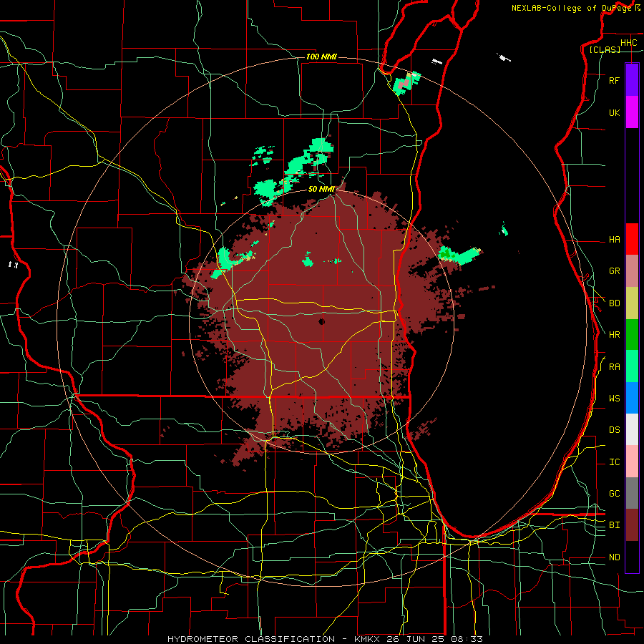The width and height of the screenshot is (644, 644).
Task: Pick the dark green HR legend swatch
Action: point(632,335)
